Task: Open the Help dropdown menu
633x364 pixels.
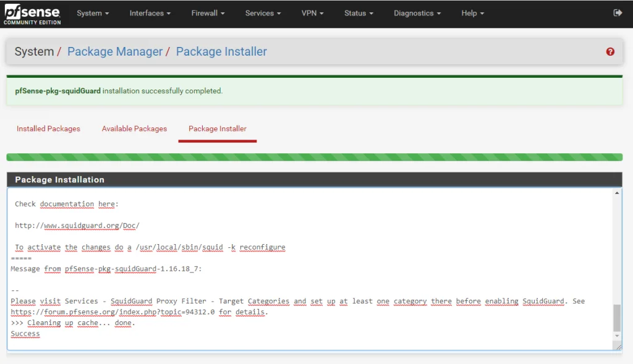Action: 472,14
